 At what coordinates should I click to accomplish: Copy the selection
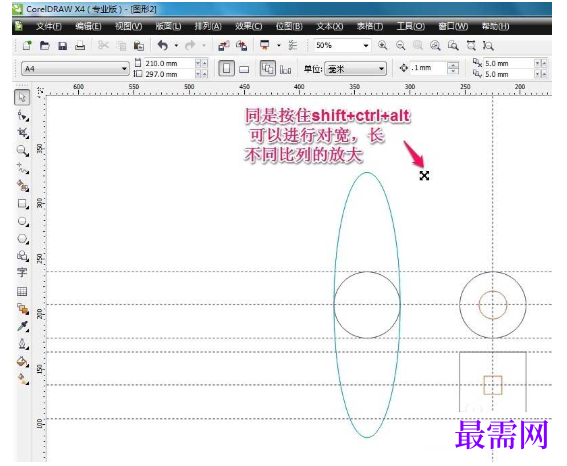click(121, 46)
